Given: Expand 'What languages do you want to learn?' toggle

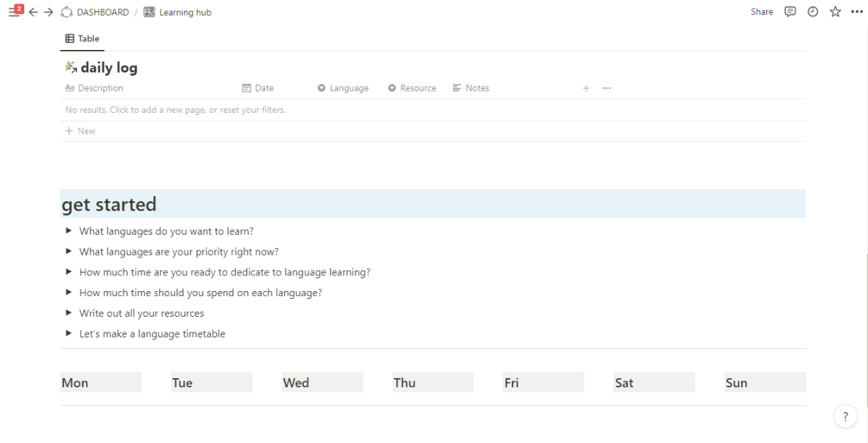Looking at the screenshot, I should (x=69, y=231).
